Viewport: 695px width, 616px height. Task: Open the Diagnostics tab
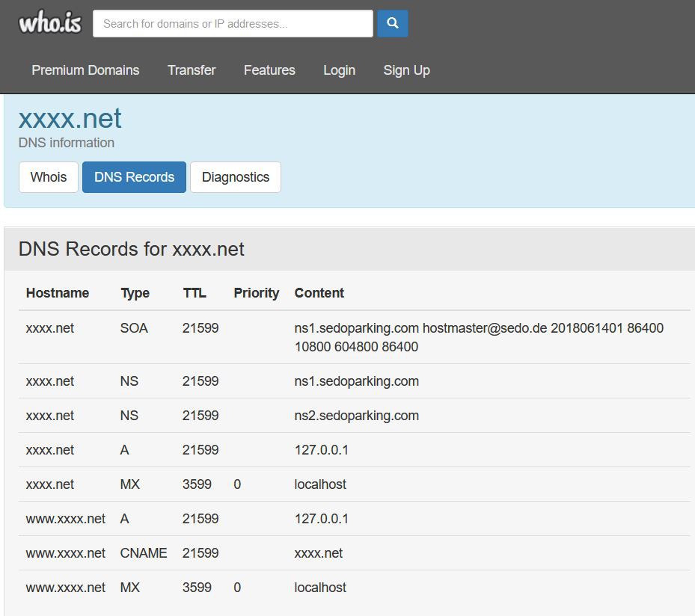(235, 177)
